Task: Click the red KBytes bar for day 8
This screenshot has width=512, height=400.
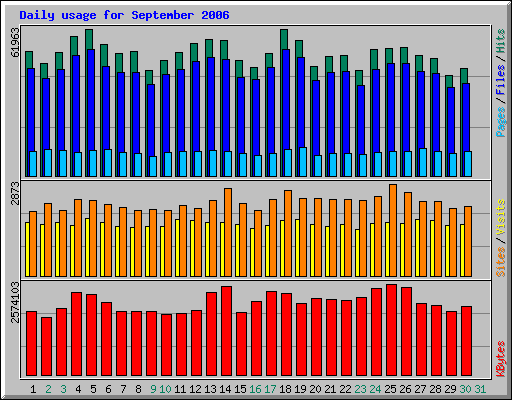Action: pyautogui.click(x=137, y=344)
